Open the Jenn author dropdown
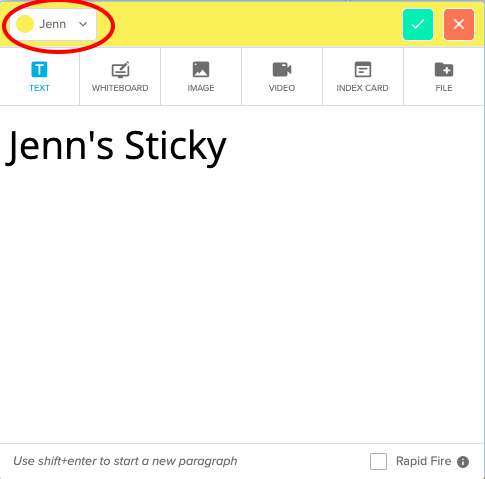This screenshot has width=485, height=479. tap(53, 24)
